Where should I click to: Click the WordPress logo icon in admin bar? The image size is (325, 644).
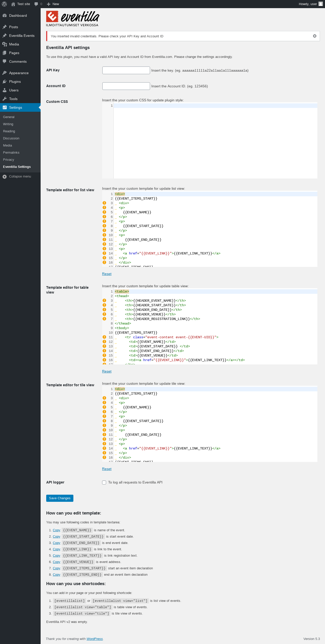(x=4, y=4)
